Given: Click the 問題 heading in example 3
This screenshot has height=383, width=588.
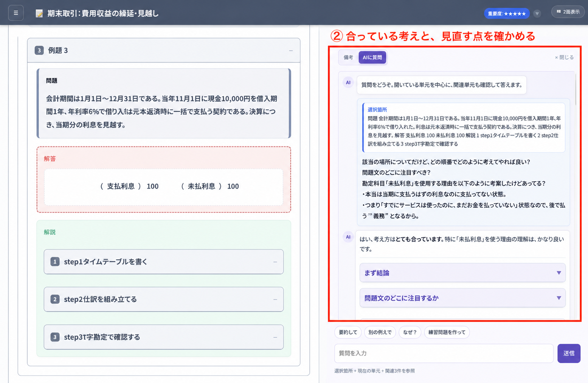Looking at the screenshot, I should 52,81.
